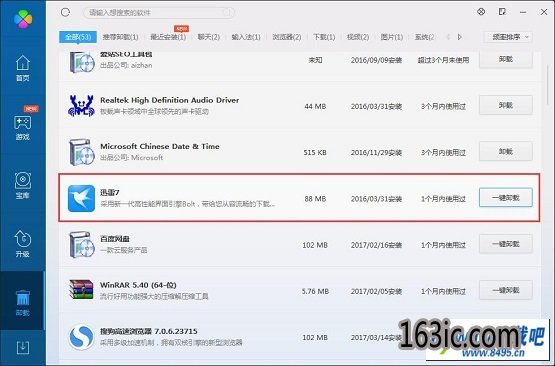
Task: Select the Microsoft Chinese Date & Time name
Action: pos(160,146)
